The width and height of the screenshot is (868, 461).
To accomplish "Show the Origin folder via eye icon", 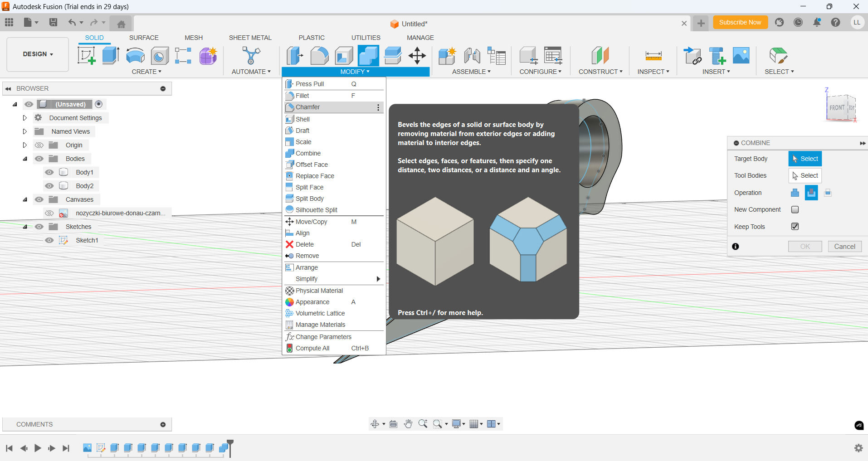I will click(x=39, y=145).
